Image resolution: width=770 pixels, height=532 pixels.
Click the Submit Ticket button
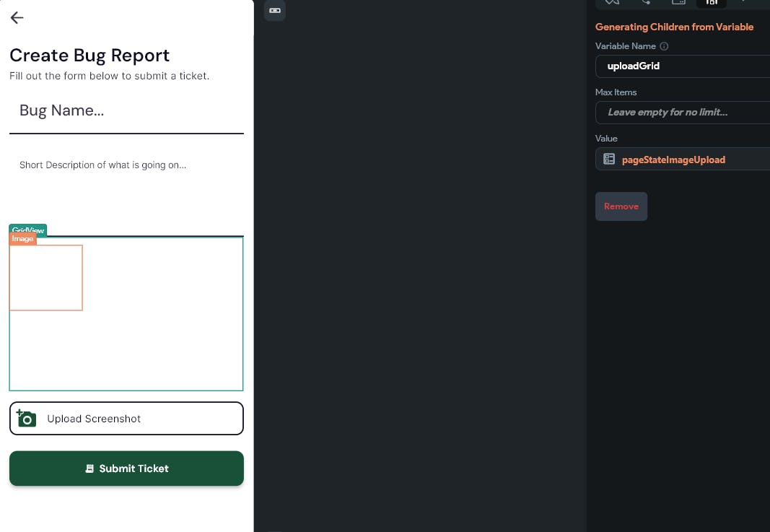(126, 468)
